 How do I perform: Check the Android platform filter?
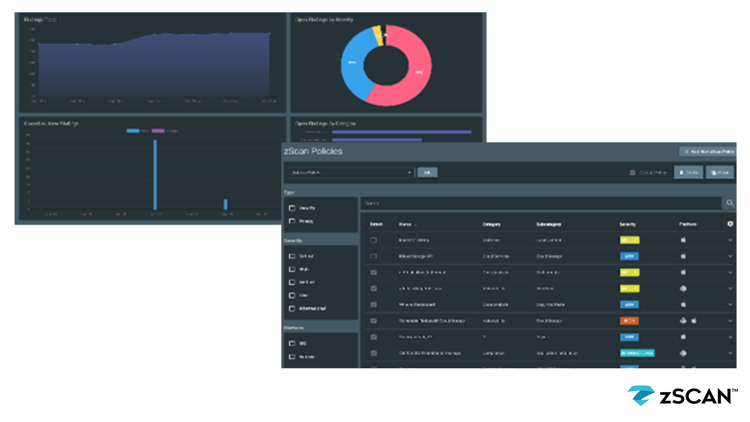coord(292,356)
